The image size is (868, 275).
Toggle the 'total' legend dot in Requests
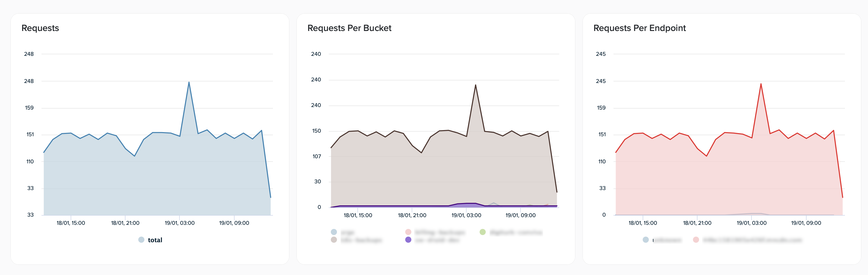[141, 240]
